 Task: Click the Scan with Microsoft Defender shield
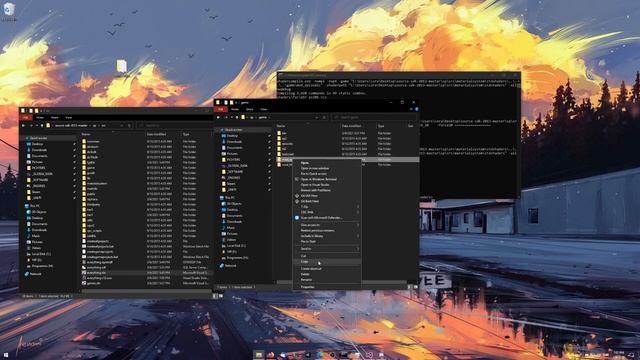[297, 218]
